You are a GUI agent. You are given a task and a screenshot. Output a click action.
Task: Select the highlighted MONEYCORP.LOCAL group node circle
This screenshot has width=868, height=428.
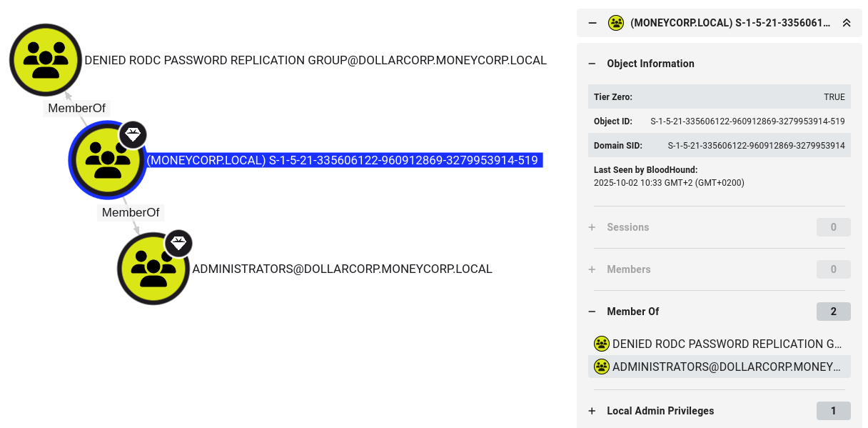(107, 160)
